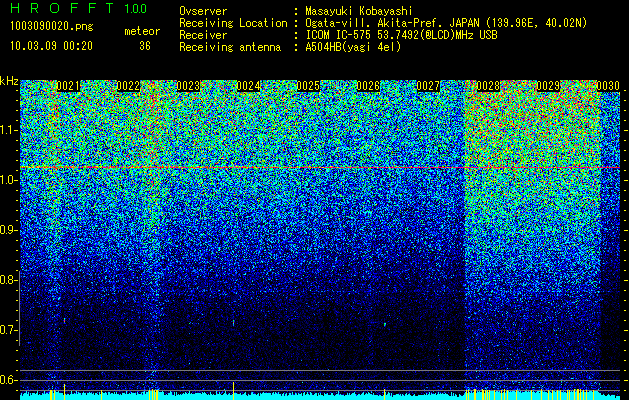Click the HROFFT 1.0.0 title text
The height and width of the screenshot is (400, 629).
79,8
